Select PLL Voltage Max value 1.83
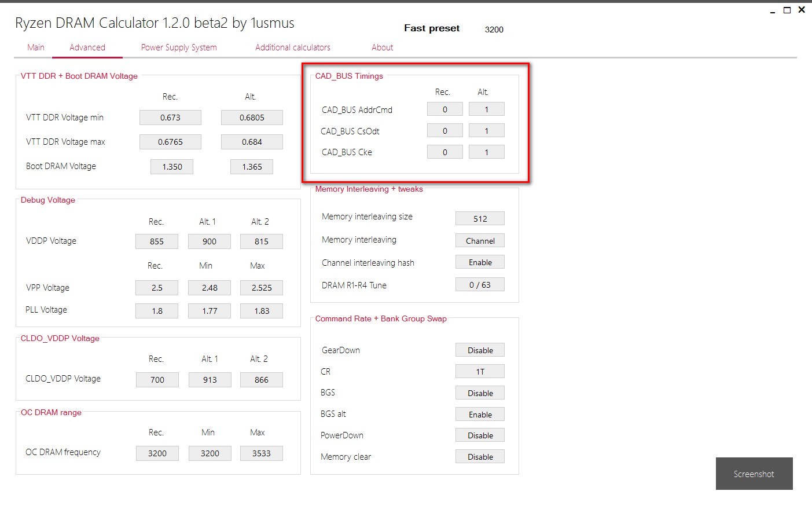The width and height of the screenshot is (812, 513). tap(262, 311)
